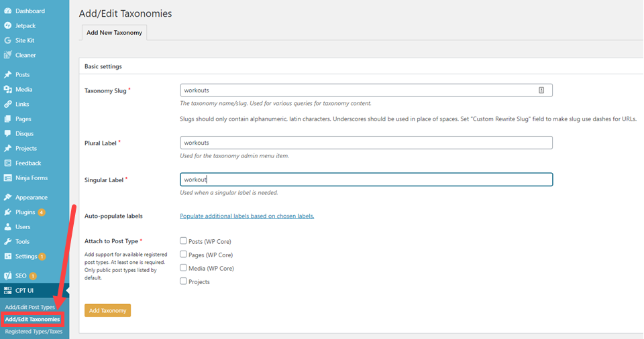This screenshot has height=339, width=644.
Task: Click into the Plural Label field
Action: point(366,143)
